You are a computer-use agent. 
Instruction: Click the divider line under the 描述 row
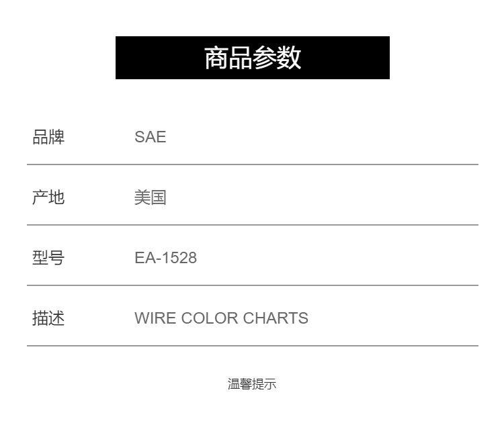pyautogui.click(x=253, y=346)
